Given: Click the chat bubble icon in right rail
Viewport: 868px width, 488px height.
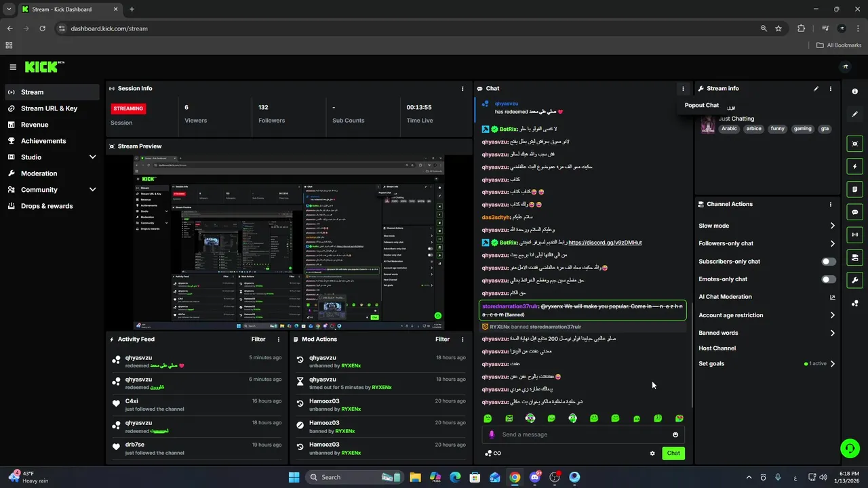Looking at the screenshot, I should coord(854,212).
